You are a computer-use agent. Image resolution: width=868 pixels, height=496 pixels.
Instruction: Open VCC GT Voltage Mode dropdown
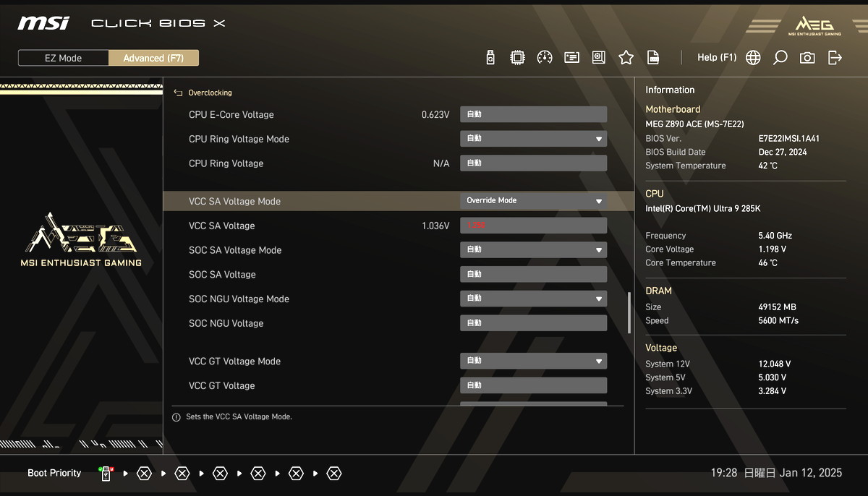click(534, 361)
